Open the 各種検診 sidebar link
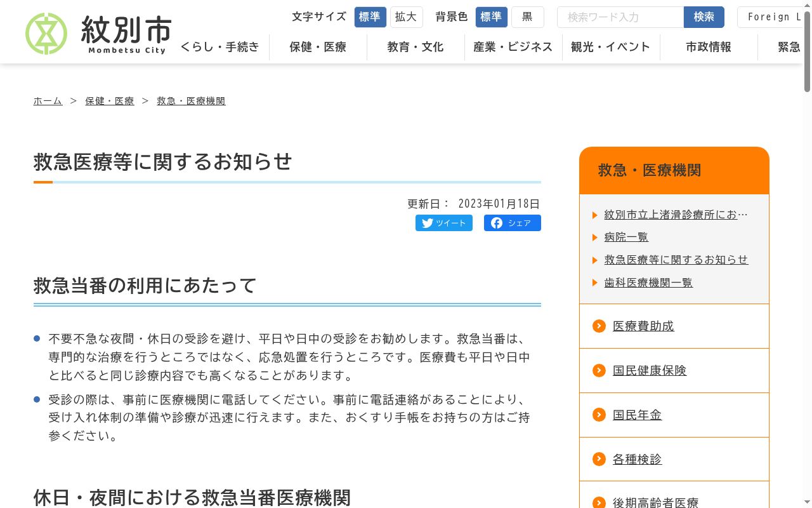 [637, 460]
